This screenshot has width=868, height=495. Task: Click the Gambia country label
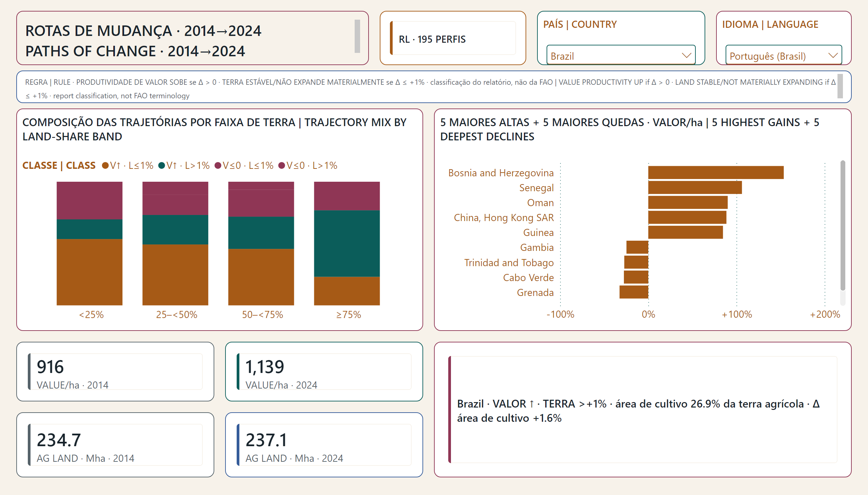click(537, 248)
